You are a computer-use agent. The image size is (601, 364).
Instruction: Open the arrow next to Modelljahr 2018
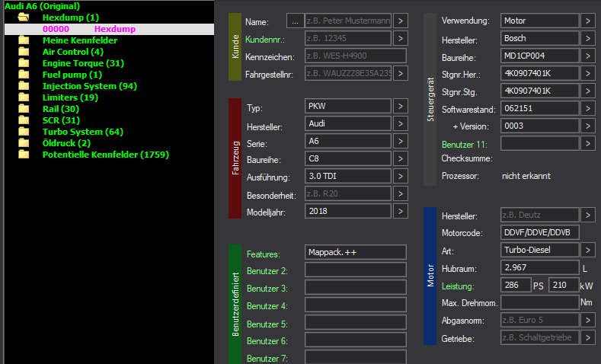coord(400,211)
